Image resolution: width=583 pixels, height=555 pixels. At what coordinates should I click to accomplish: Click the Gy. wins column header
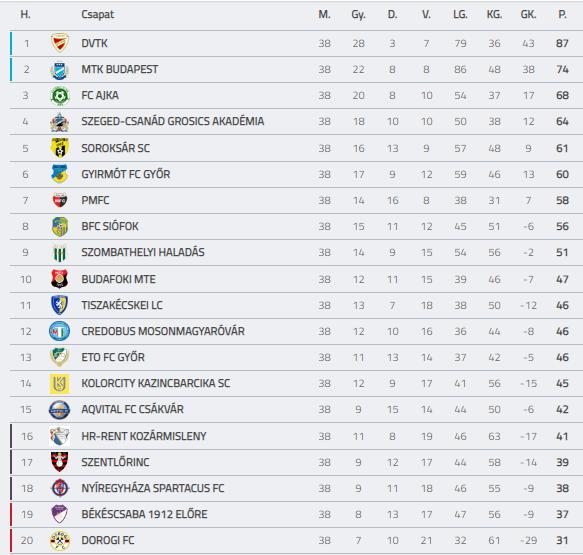coord(358,14)
